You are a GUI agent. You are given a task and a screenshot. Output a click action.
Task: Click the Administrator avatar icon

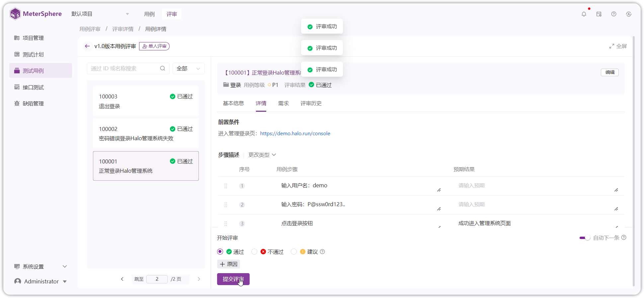coord(18,281)
